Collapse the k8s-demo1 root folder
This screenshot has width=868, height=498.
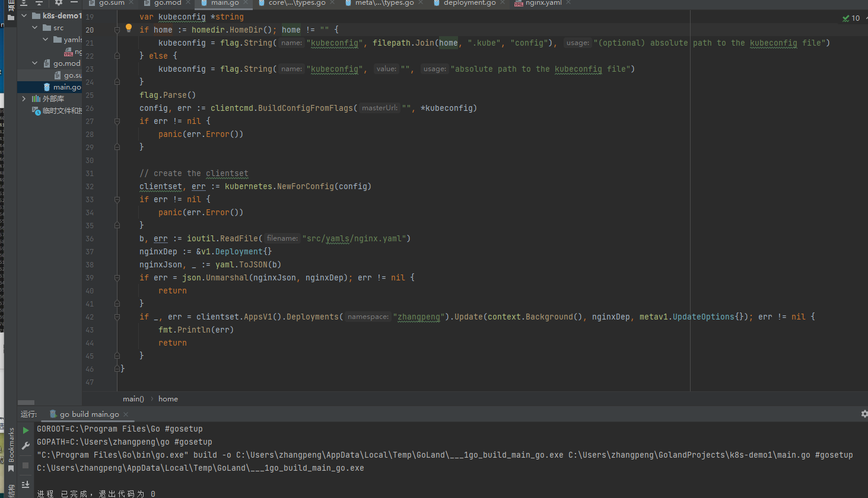24,16
